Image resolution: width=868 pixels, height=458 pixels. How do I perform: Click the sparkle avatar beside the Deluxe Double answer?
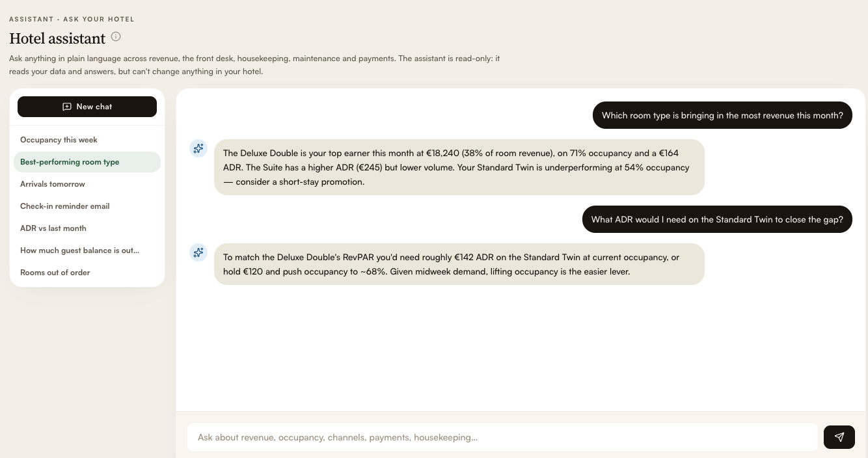[x=198, y=148]
